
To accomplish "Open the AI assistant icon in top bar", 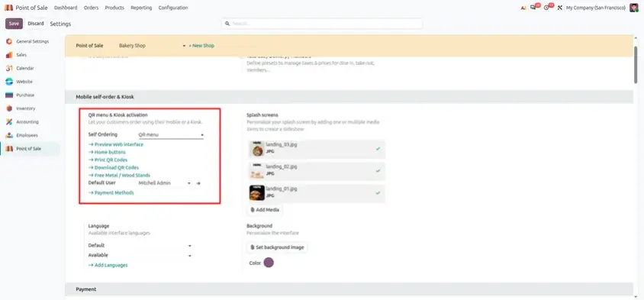I will [523, 8].
